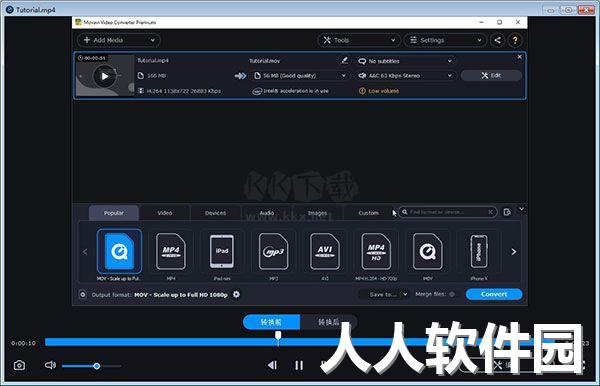Show next format presets with right arrow
600x386 pixels.
514,252
